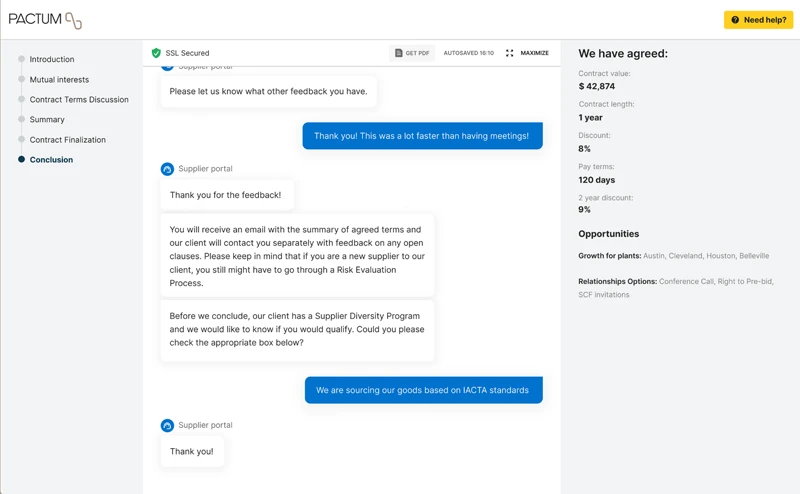This screenshot has height=494, width=800.
Task: Click the MAXIMIZE label
Action: click(x=534, y=53)
